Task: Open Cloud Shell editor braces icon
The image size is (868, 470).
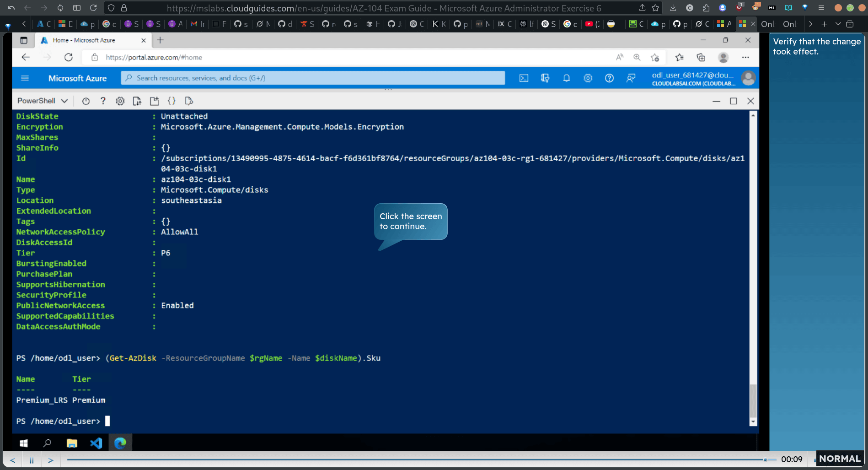Action: tap(171, 101)
